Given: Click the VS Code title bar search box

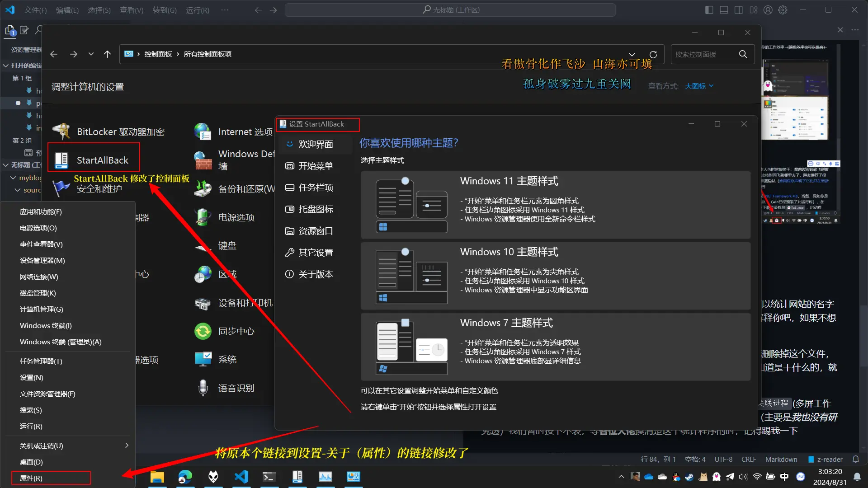Looking at the screenshot, I should pyautogui.click(x=450, y=10).
